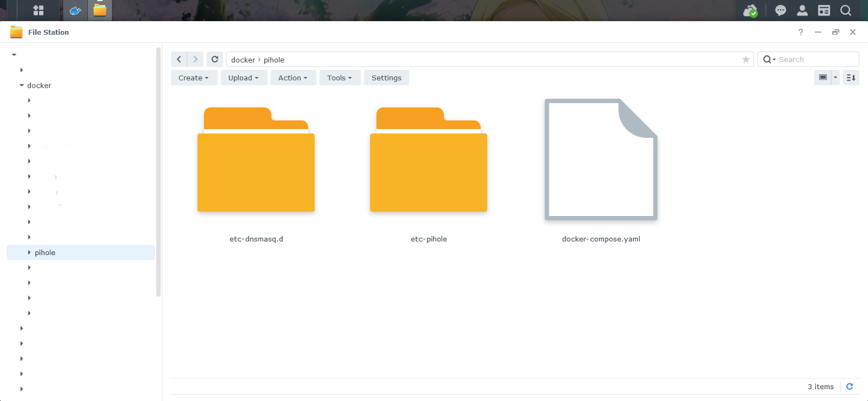
Task: Click the Settings button
Action: point(386,78)
